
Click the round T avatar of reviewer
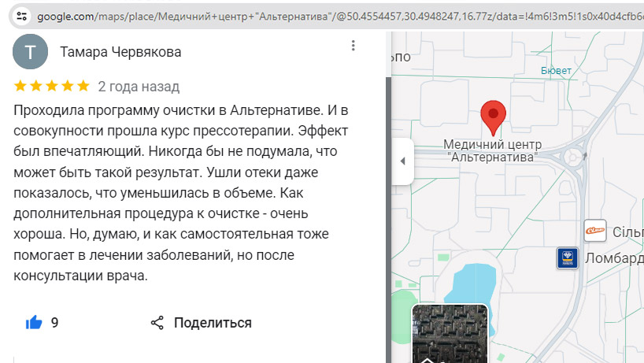point(31,52)
